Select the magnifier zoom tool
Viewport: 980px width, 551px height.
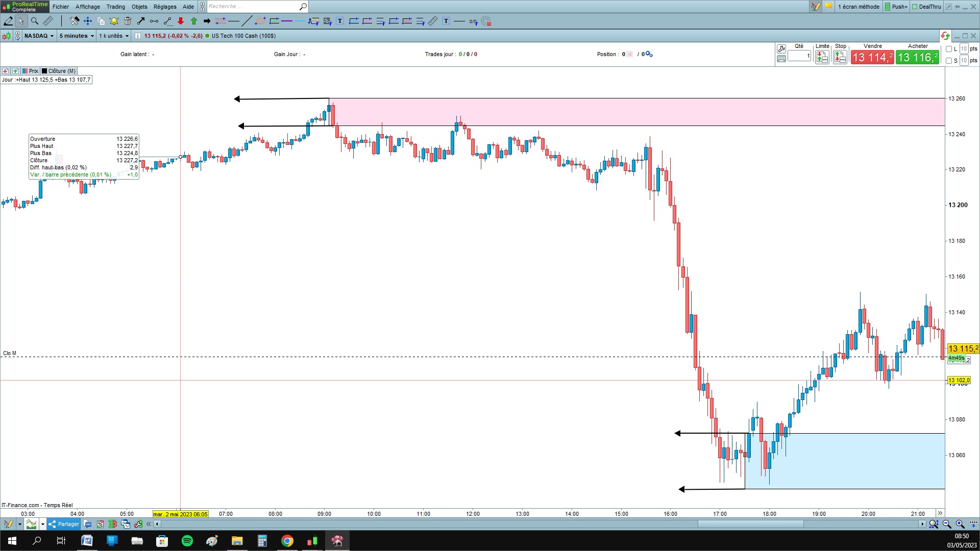35,21
